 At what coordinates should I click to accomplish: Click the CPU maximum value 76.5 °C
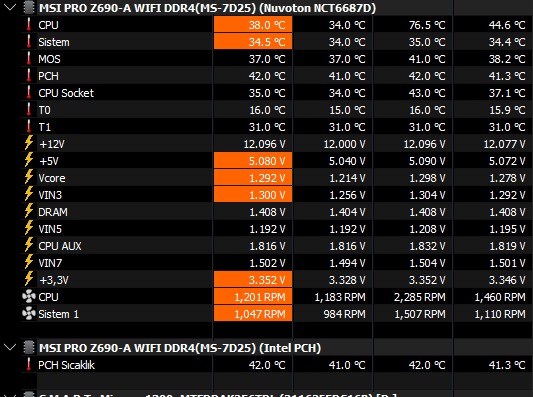(x=427, y=25)
